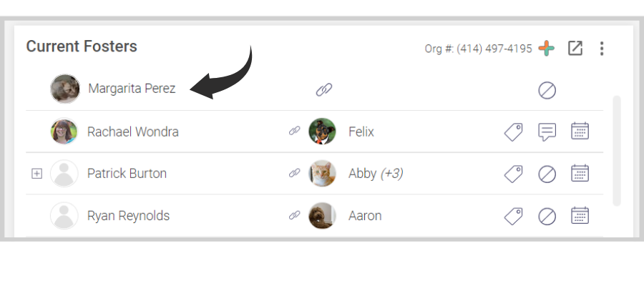Image resolution: width=644 pixels, height=286 pixels.
Task: Open the chat message icon for Rachael Wondra
Action: click(547, 132)
